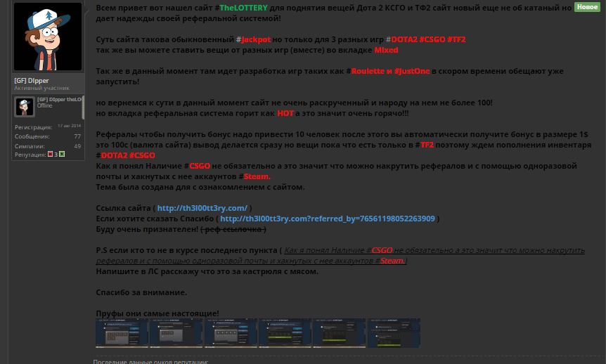Click the red #Jackpot hashtag
This screenshot has width=606, height=364.
pos(254,39)
